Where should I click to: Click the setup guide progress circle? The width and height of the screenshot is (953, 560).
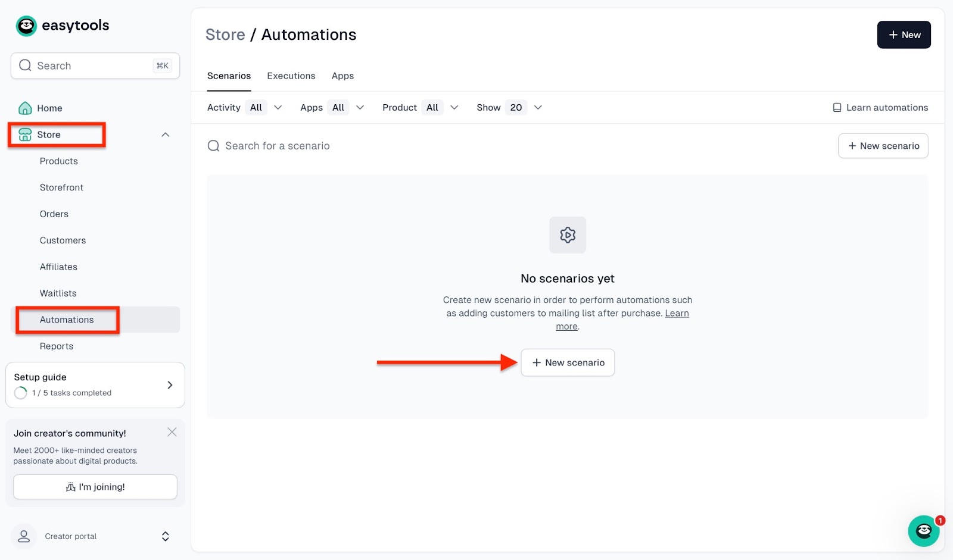pos(21,393)
